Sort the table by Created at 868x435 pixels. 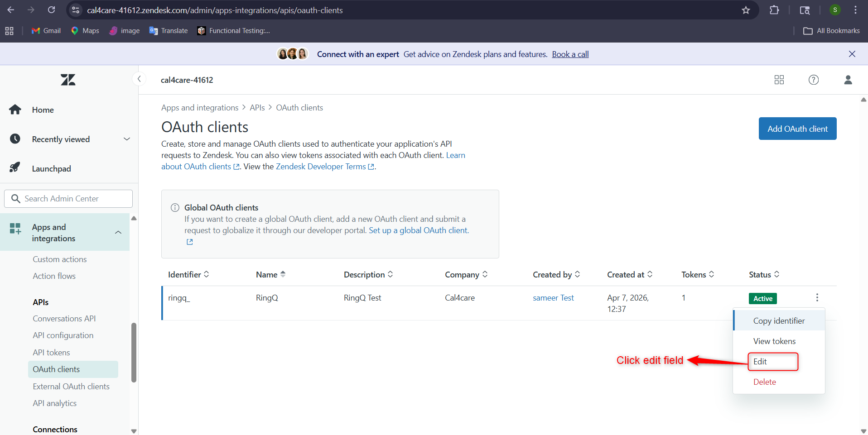point(630,275)
